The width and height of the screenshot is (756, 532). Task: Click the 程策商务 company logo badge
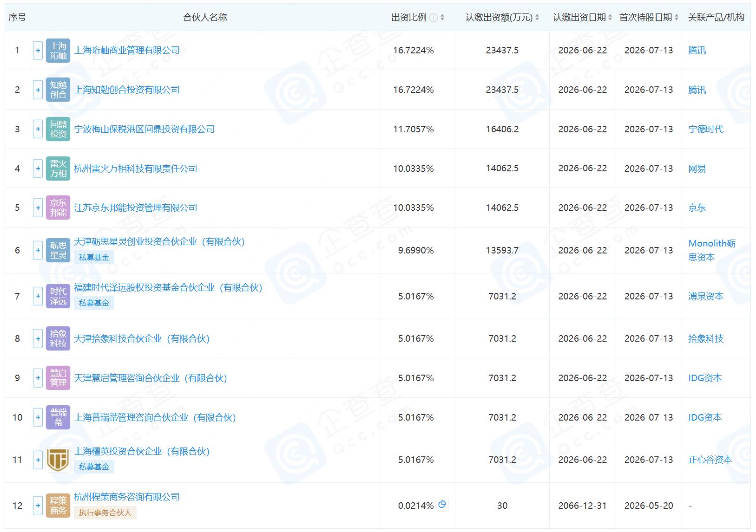coord(58,506)
